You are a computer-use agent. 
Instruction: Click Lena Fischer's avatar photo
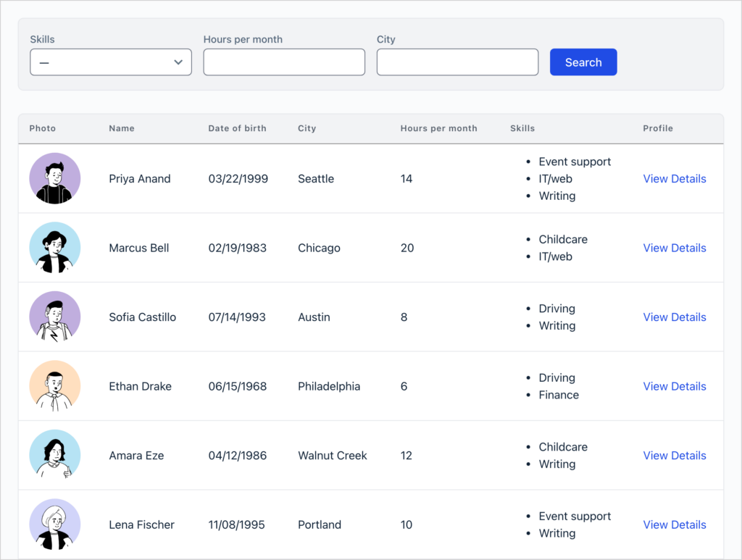click(55, 524)
